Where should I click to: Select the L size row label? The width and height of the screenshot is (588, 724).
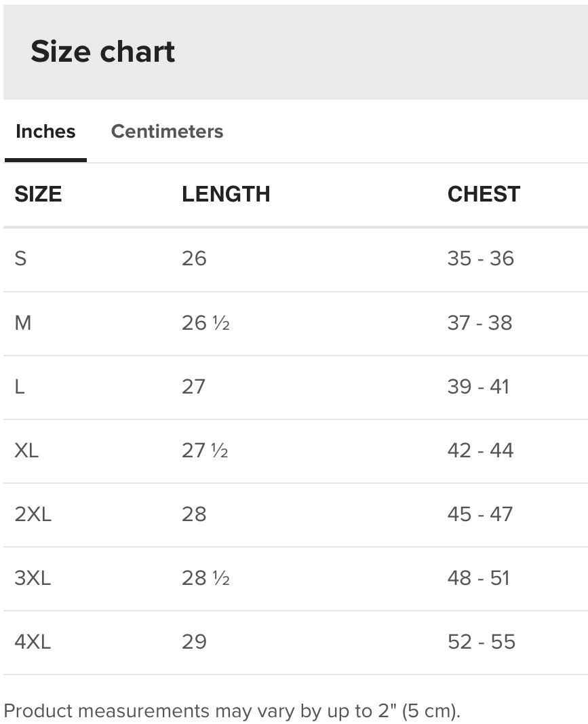coord(20,387)
